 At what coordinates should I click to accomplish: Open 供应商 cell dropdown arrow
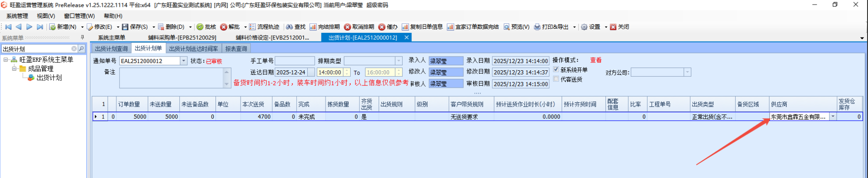click(833, 117)
